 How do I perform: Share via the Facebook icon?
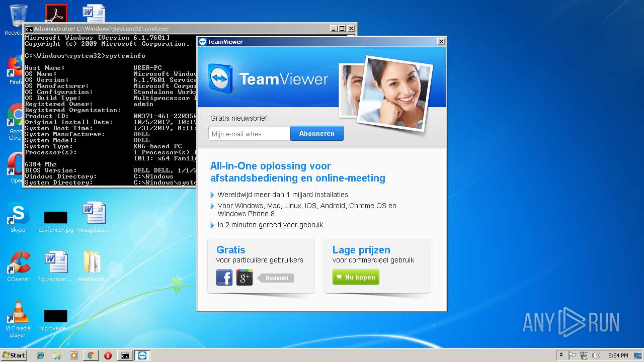(224, 278)
